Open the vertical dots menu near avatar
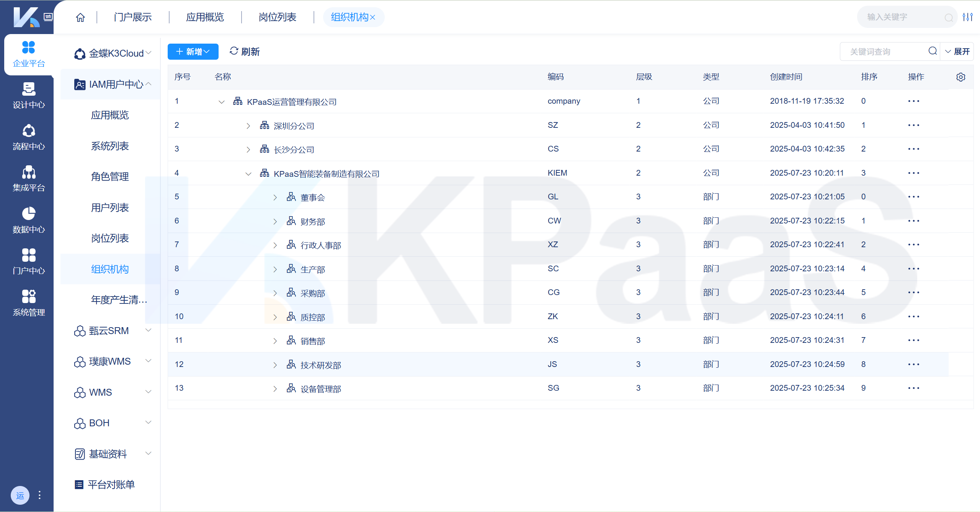The image size is (980, 512). click(x=39, y=495)
